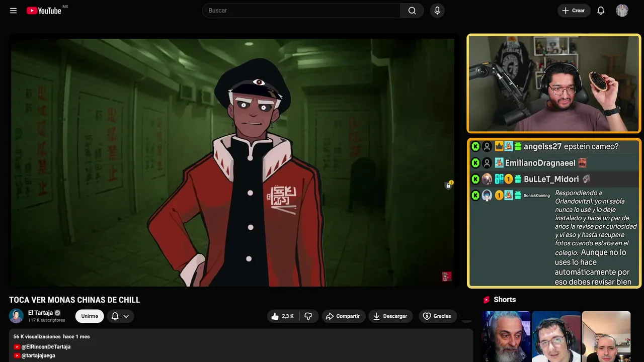This screenshot has height=362, width=644.
Task: Click the Gracias thanks button
Action: coord(437,316)
